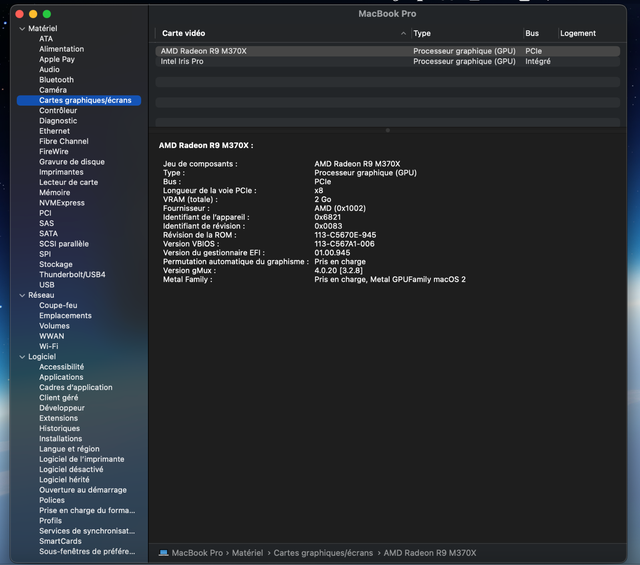Select Thunderbolt/USB4 in sidebar
The width and height of the screenshot is (640, 565).
coord(72,274)
